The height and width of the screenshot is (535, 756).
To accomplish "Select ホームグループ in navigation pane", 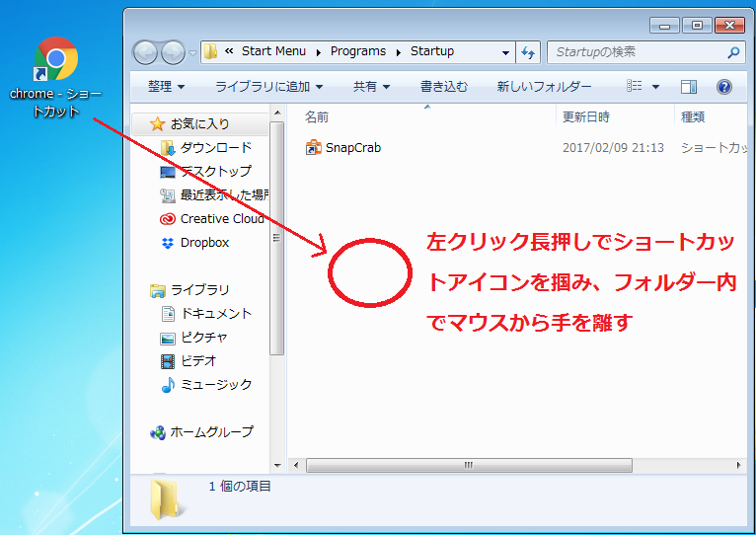I will [211, 431].
